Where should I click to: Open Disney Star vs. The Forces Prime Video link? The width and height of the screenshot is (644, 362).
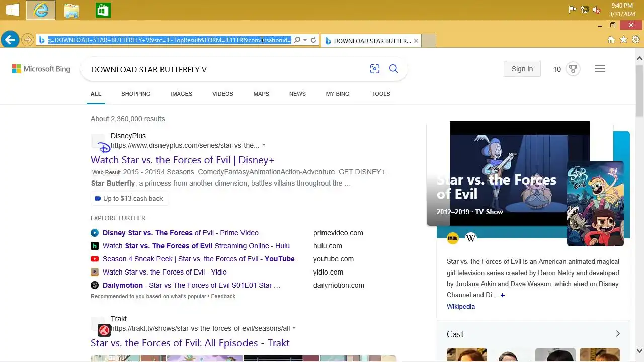(181, 233)
